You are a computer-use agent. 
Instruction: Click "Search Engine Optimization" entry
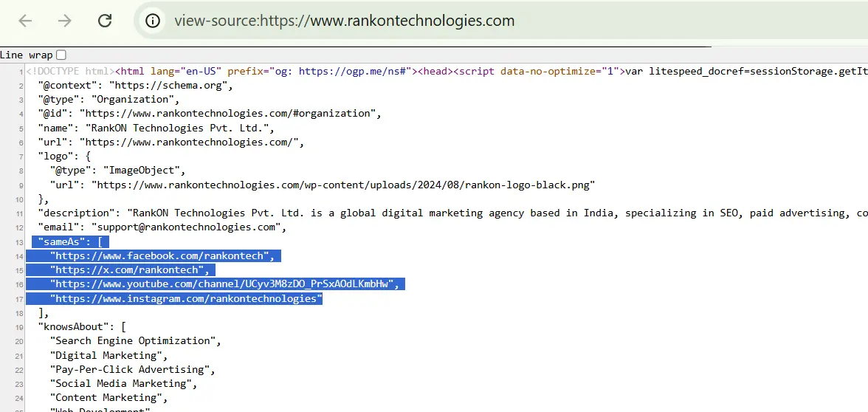click(136, 341)
